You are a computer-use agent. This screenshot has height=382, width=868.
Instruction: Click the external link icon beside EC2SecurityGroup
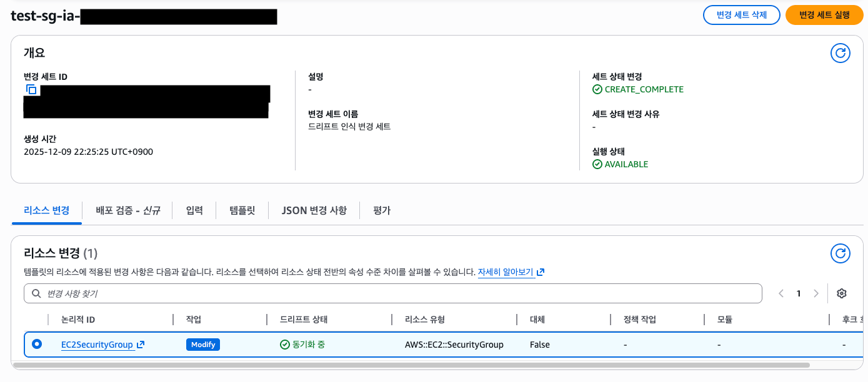point(141,345)
